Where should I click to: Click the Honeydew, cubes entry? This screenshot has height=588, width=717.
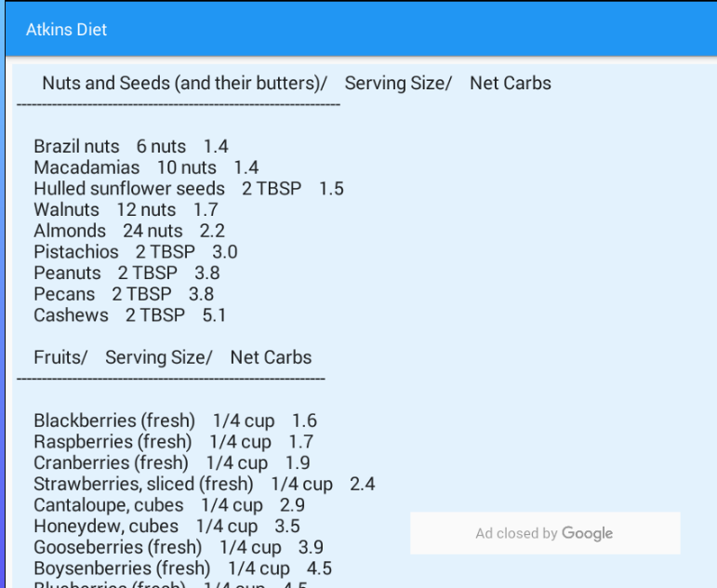[166, 526]
